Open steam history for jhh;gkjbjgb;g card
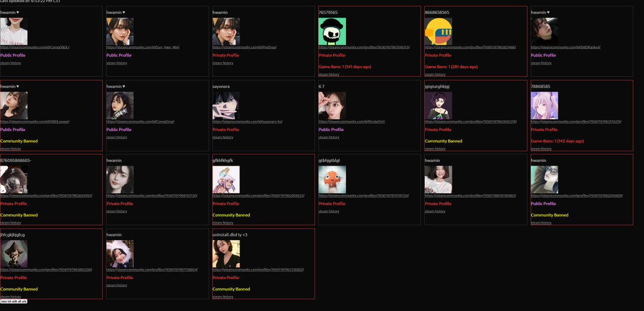Screen dimensions: 644x311 (x=10, y=297)
